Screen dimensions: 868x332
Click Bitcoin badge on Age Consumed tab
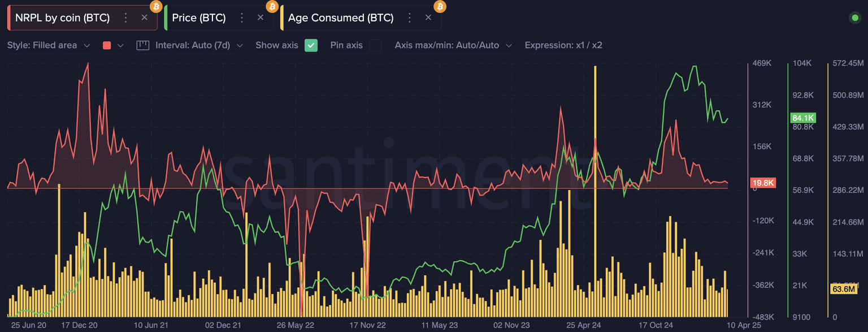(440, 7)
